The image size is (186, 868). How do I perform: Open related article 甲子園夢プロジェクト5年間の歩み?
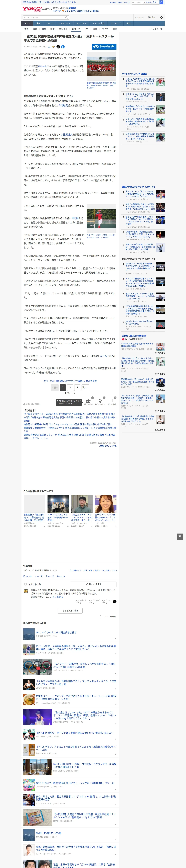69,414
